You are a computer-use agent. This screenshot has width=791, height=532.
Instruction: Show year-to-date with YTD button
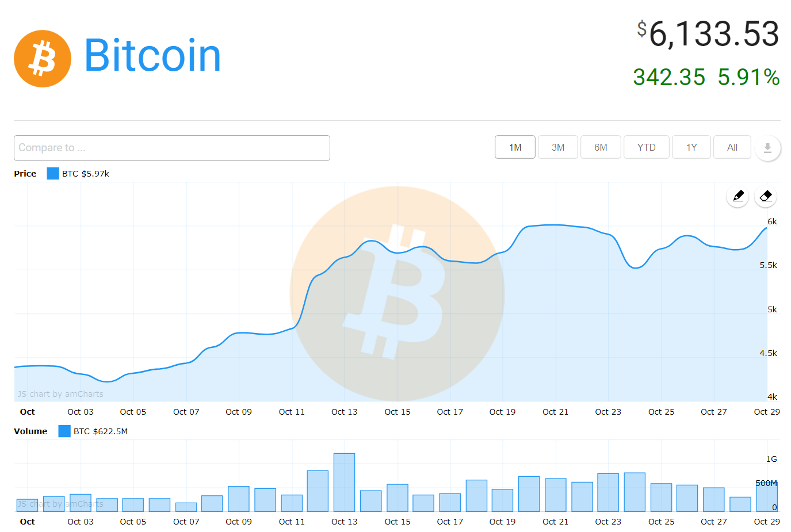coord(646,147)
